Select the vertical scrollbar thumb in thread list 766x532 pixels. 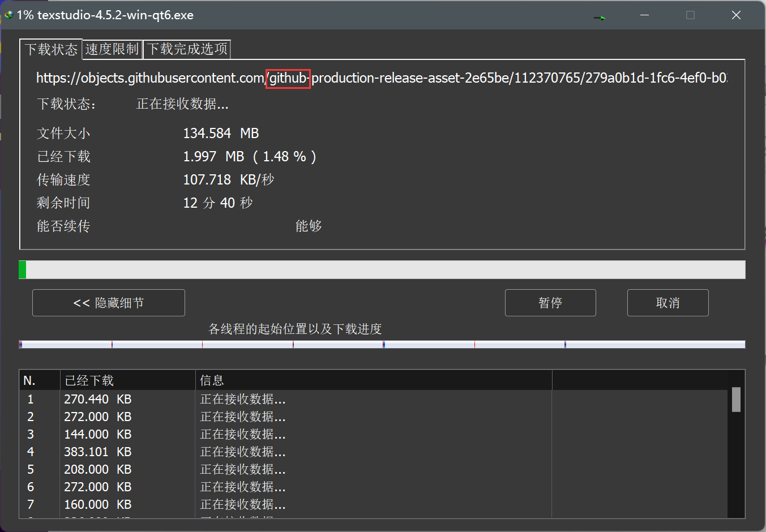pyautogui.click(x=736, y=400)
